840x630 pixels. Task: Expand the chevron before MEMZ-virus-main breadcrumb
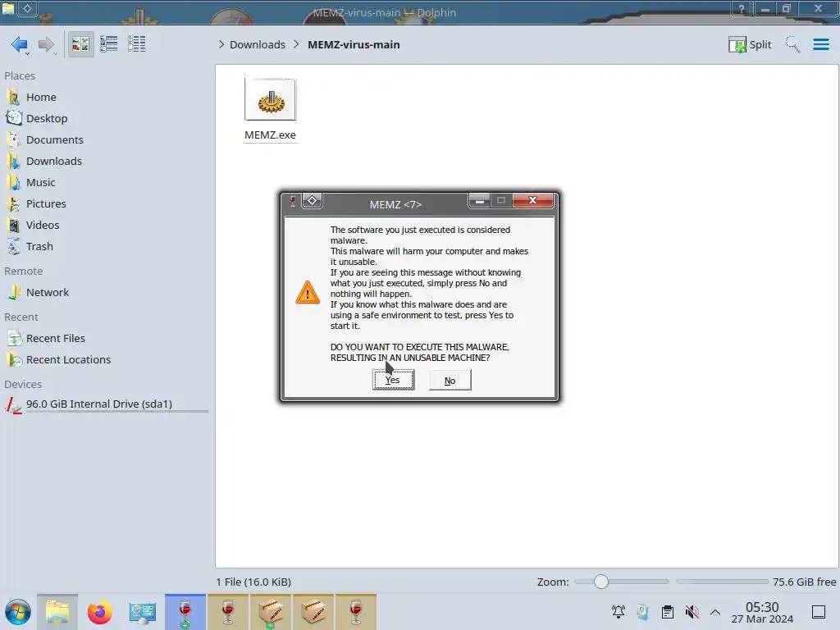[x=296, y=44]
